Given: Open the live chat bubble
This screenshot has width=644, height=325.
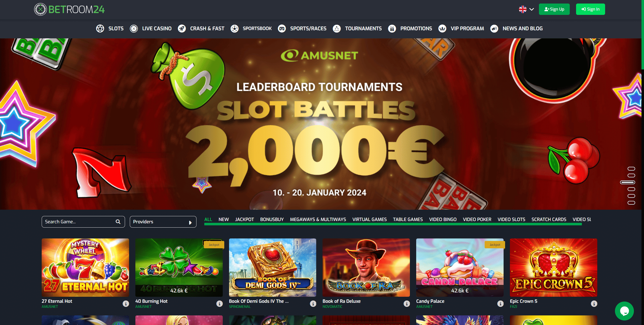Looking at the screenshot, I should (x=624, y=311).
